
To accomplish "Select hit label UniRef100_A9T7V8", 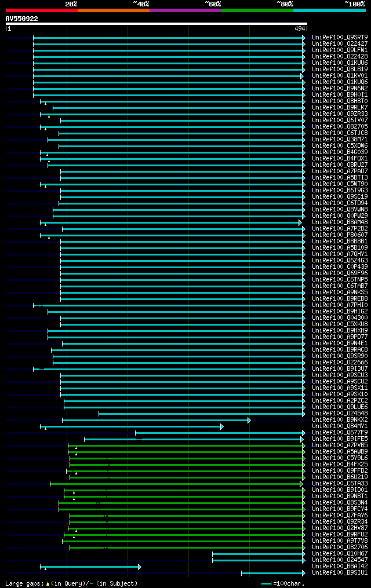I will click(340, 541).
